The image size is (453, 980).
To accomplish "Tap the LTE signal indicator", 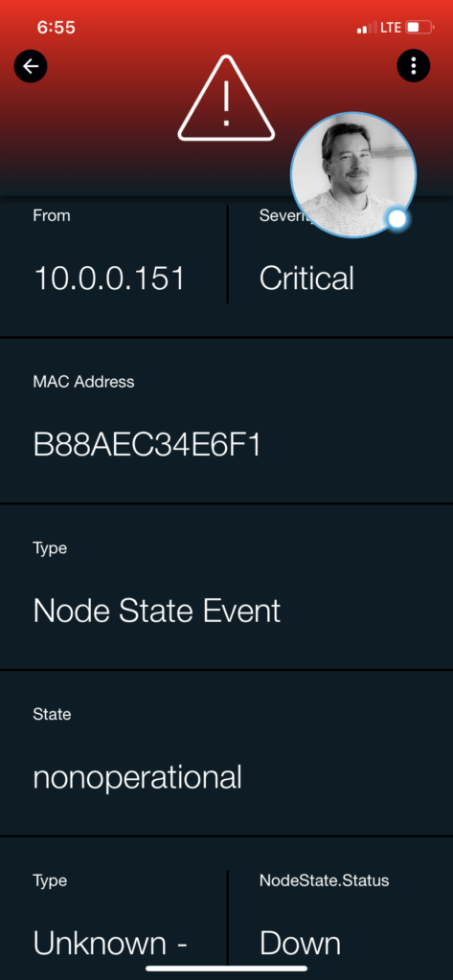I will pyautogui.click(x=391, y=28).
